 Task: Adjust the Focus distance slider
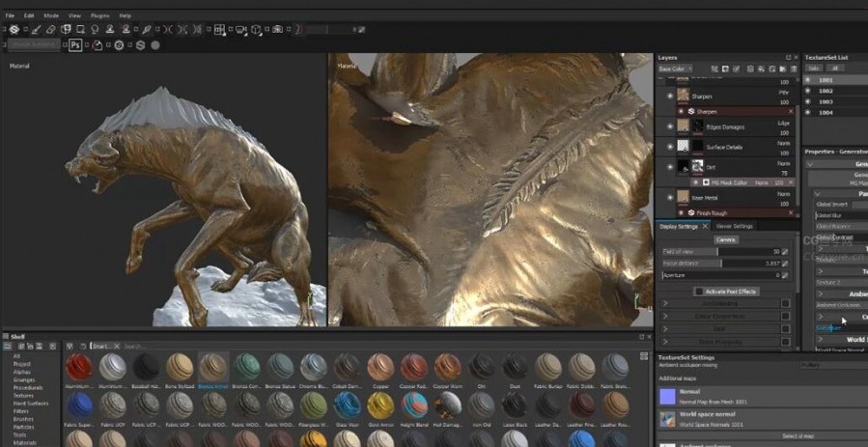pos(721,264)
